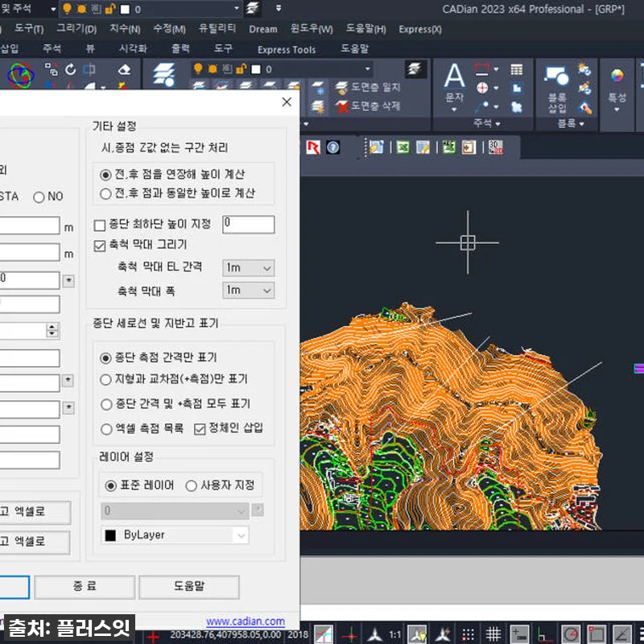Click the white layer color swatch in ribbon
Viewport: 644px width, 644px height.
coord(256,69)
